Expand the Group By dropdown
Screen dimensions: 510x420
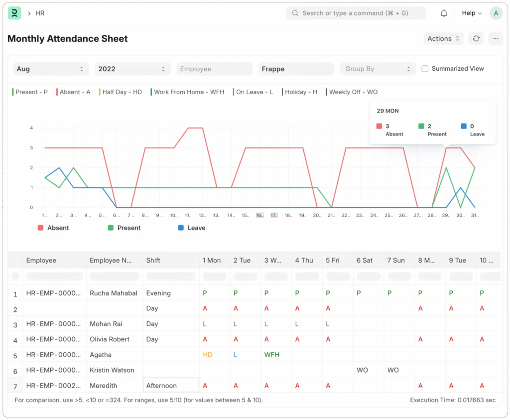pyautogui.click(x=378, y=69)
